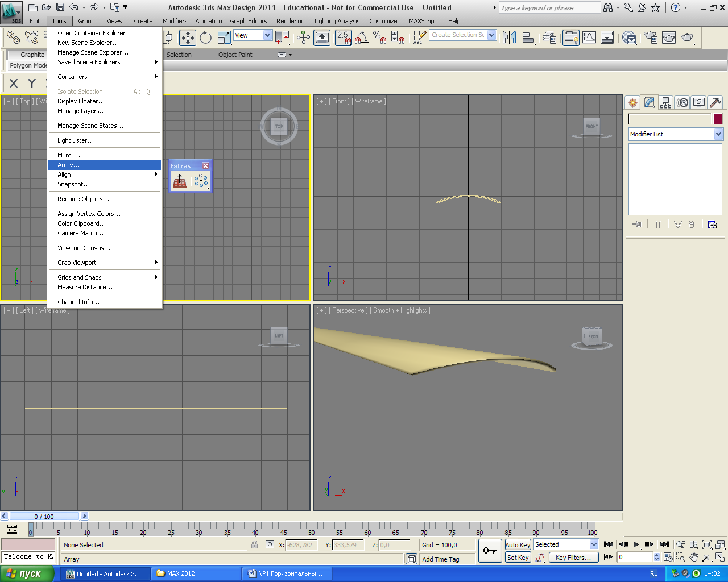Go to the start frame
This screenshot has height=582, width=728.
coord(608,544)
